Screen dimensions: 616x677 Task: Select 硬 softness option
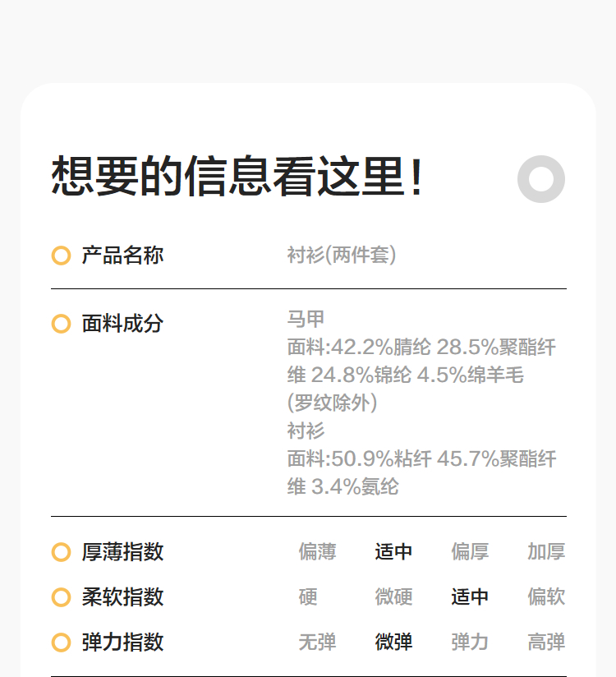[308, 597]
